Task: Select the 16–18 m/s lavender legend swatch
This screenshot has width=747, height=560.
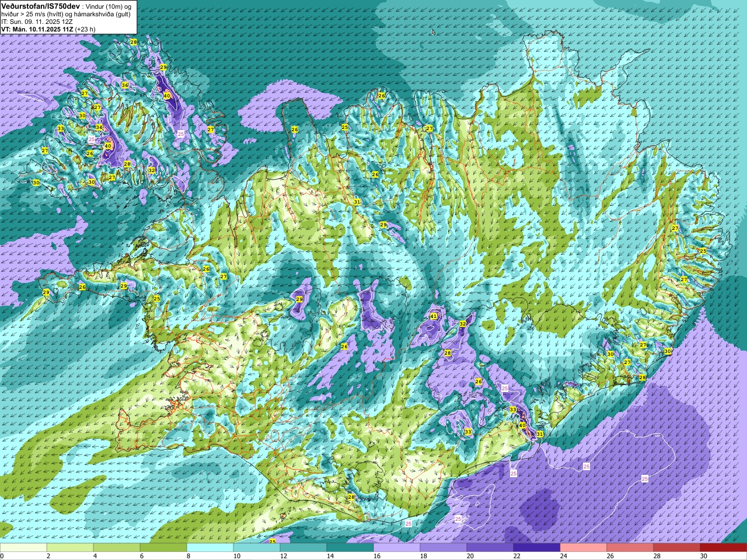Action: point(397,548)
